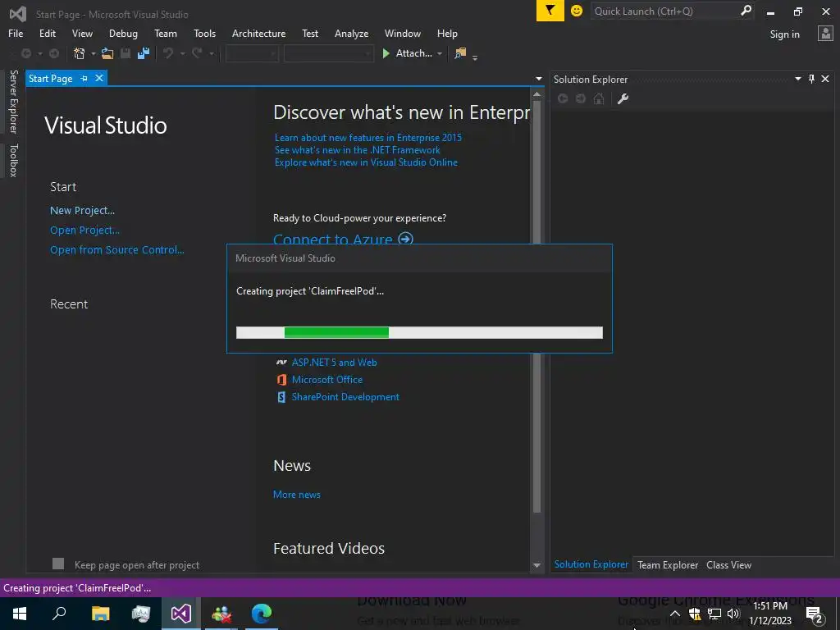This screenshot has width=840, height=630.
Task: Click the Solution Explorer Properties wrench icon
Action: coord(623,98)
